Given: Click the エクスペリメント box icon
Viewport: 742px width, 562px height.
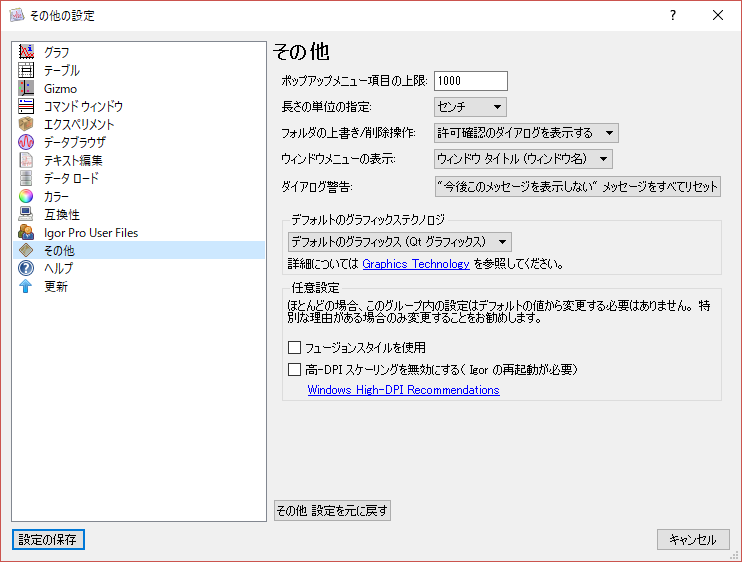Looking at the screenshot, I should [26, 124].
